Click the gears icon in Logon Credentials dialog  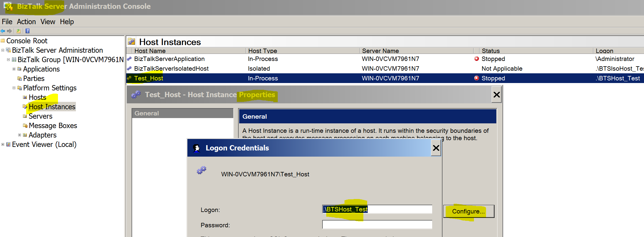pyautogui.click(x=202, y=170)
